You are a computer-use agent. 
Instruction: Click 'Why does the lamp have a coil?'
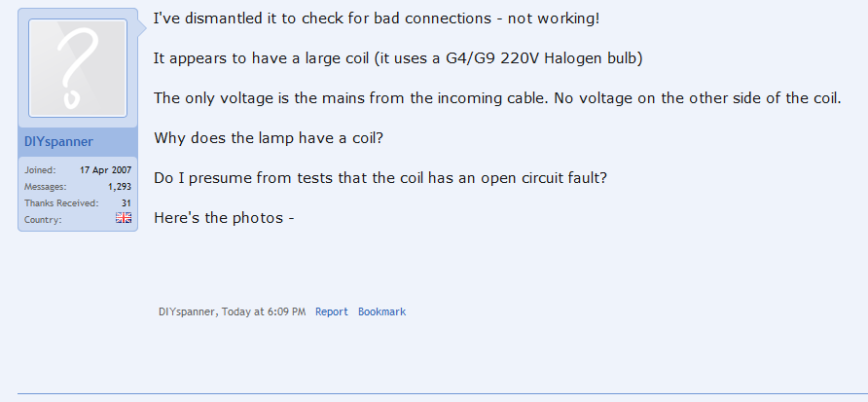pos(269,138)
